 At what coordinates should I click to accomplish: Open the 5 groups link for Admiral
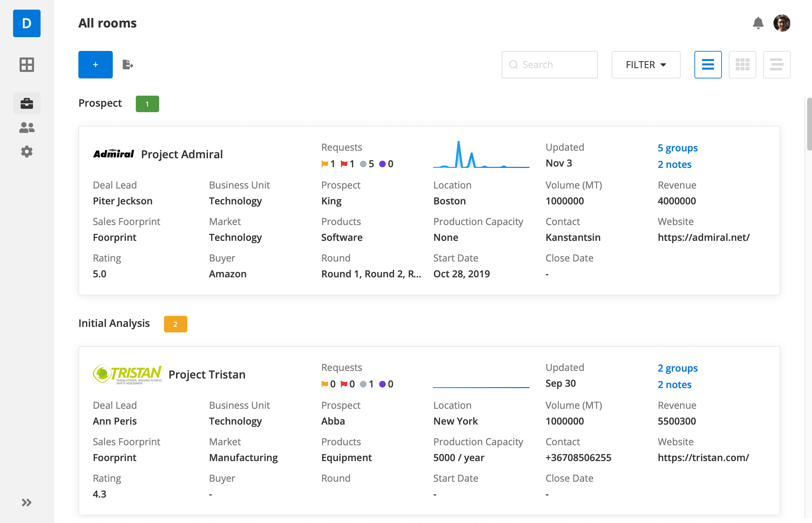[678, 148]
